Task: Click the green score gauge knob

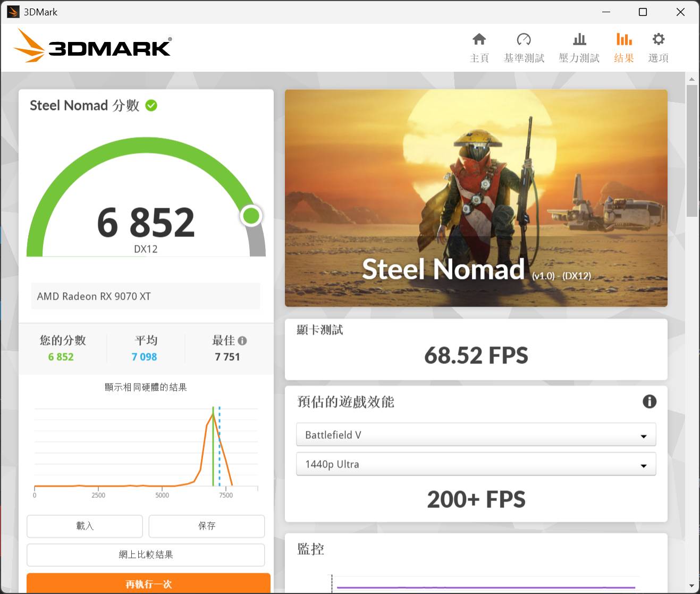Action: 251,216
